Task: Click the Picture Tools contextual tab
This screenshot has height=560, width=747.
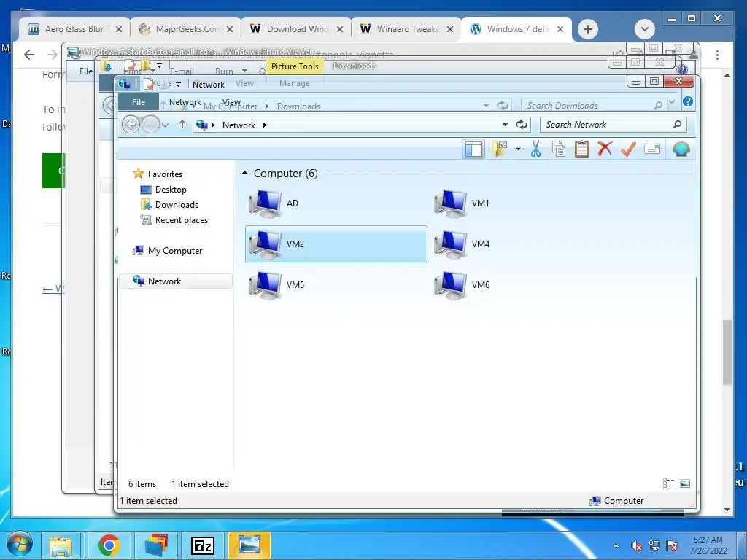Action: point(295,66)
